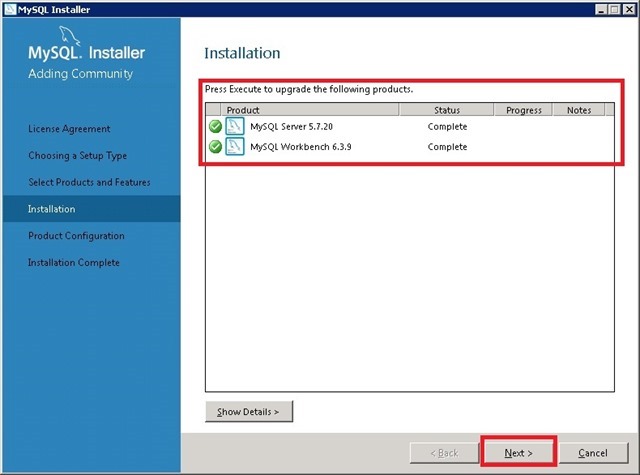Select the Choosing a Setup Type step
Image resolution: width=640 pixels, height=475 pixels.
tap(78, 155)
